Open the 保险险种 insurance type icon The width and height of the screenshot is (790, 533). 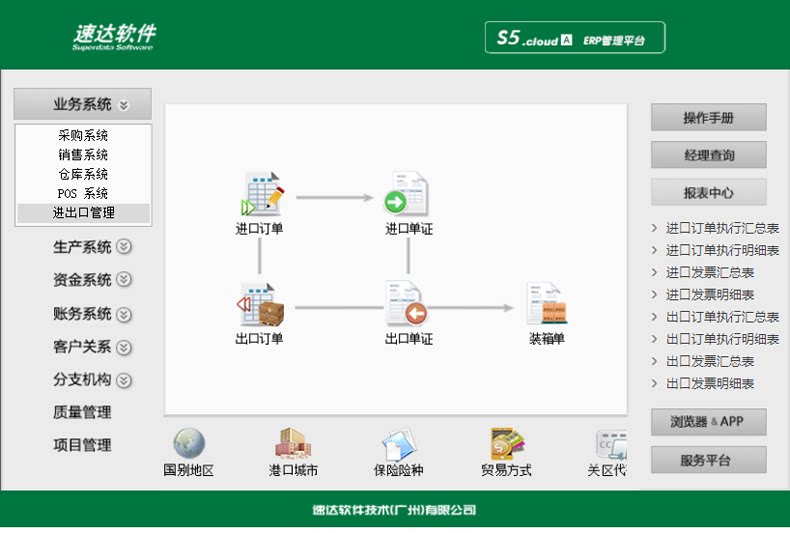pos(399,445)
